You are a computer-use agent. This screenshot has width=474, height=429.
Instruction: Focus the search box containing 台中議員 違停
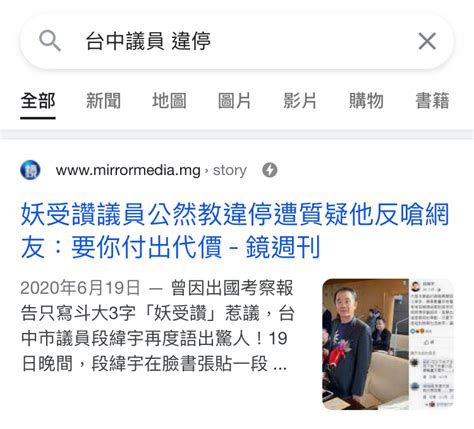pos(237,41)
